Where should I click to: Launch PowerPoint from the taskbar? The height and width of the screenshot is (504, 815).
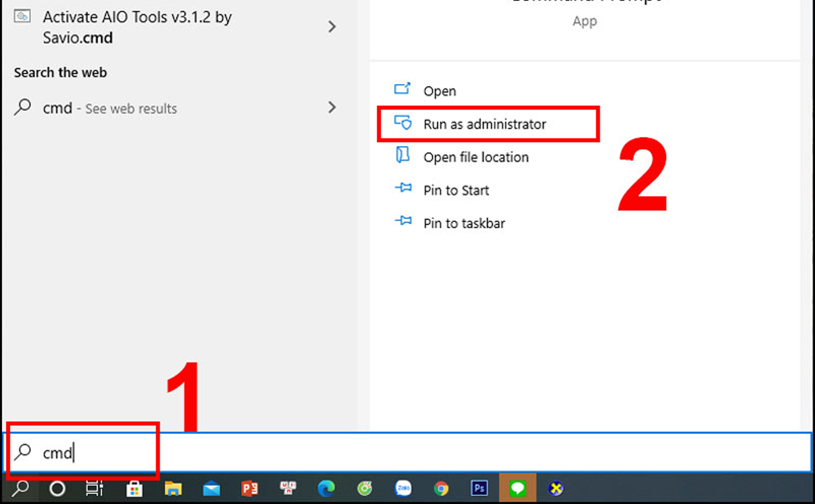[250, 488]
